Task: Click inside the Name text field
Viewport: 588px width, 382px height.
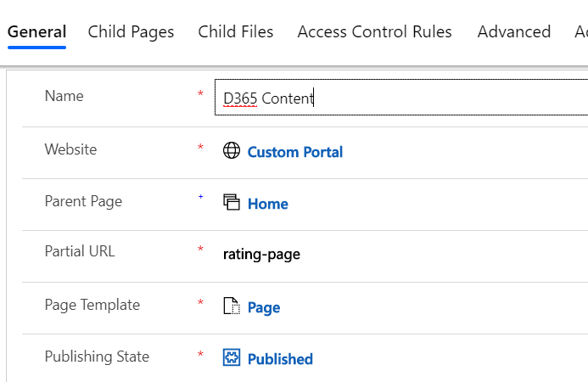Action: click(399, 98)
